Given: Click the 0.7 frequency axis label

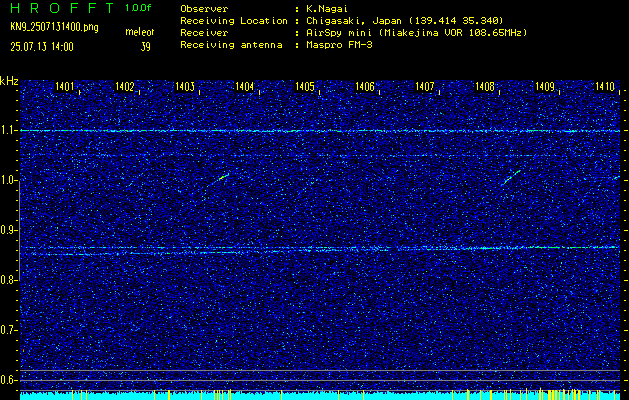Looking at the screenshot, I should click(8, 331).
